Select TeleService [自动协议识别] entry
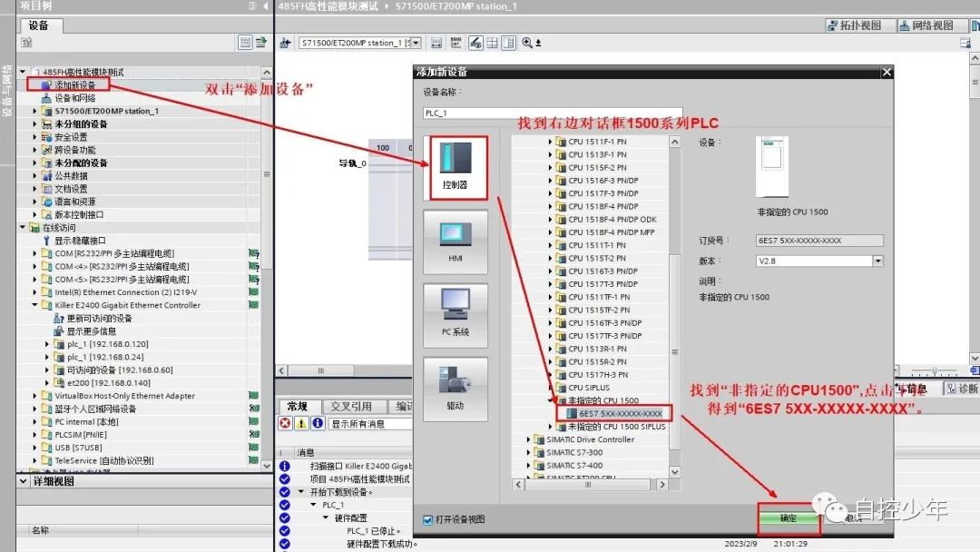Viewport: 980px width, 552px height. (103, 460)
